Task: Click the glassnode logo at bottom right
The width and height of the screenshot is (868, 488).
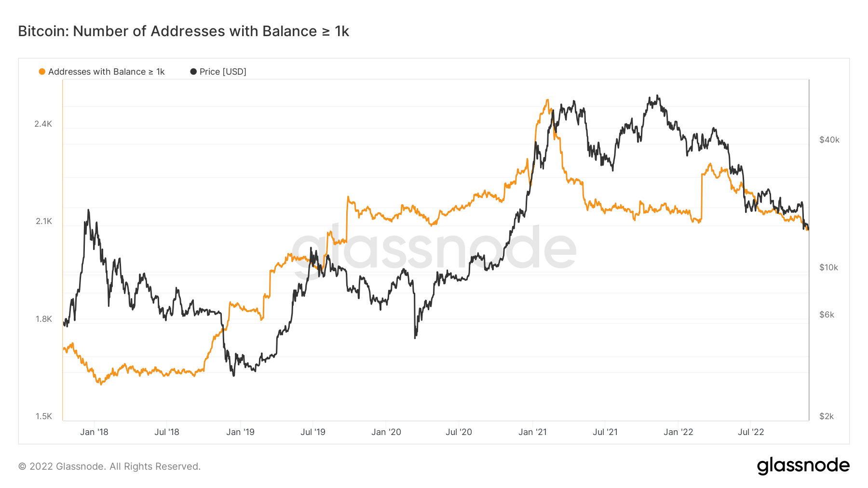Action: tap(803, 465)
